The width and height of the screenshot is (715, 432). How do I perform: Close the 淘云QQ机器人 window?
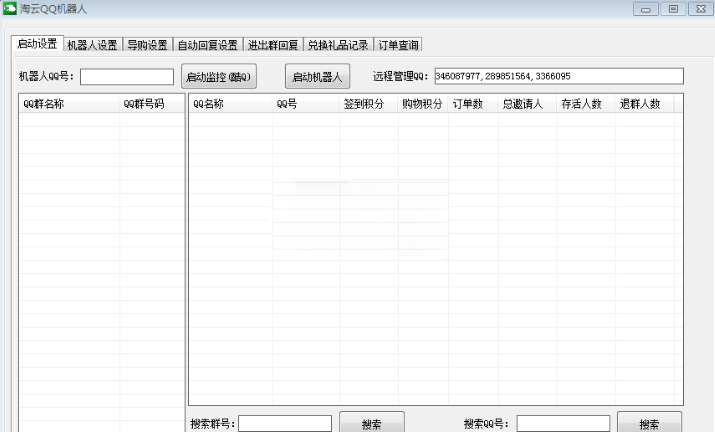701,9
